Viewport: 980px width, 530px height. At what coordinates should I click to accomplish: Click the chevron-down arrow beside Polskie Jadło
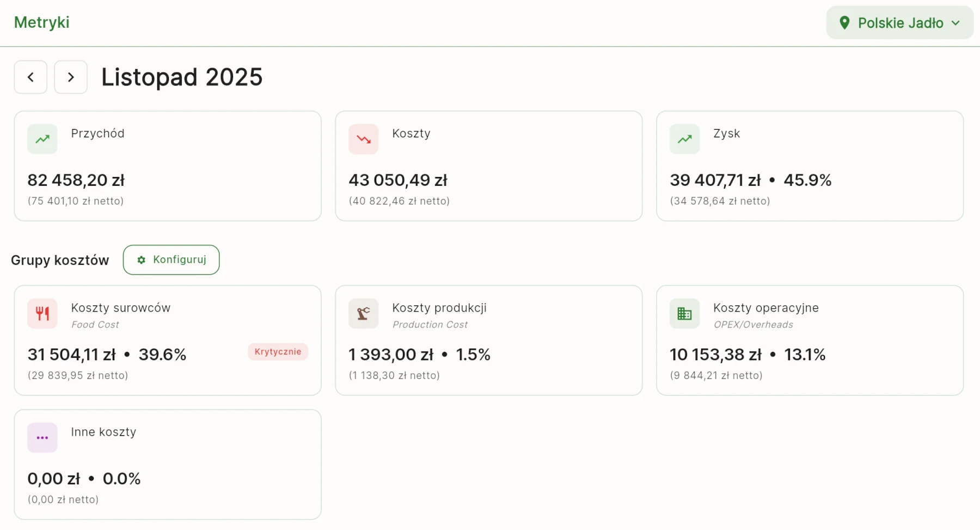pos(956,23)
